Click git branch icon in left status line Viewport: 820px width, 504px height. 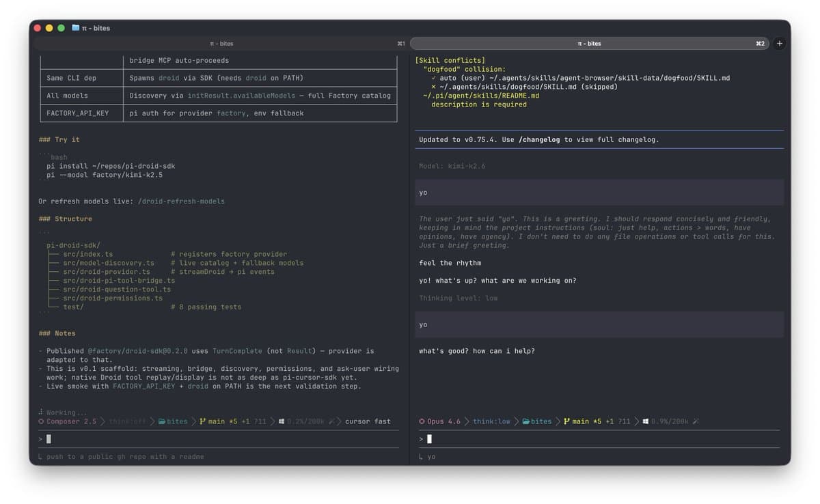click(202, 421)
